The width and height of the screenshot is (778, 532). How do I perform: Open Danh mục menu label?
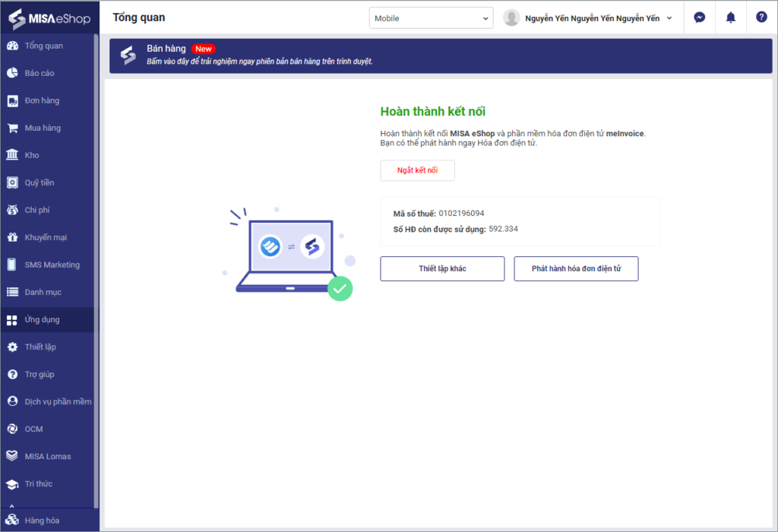point(43,293)
